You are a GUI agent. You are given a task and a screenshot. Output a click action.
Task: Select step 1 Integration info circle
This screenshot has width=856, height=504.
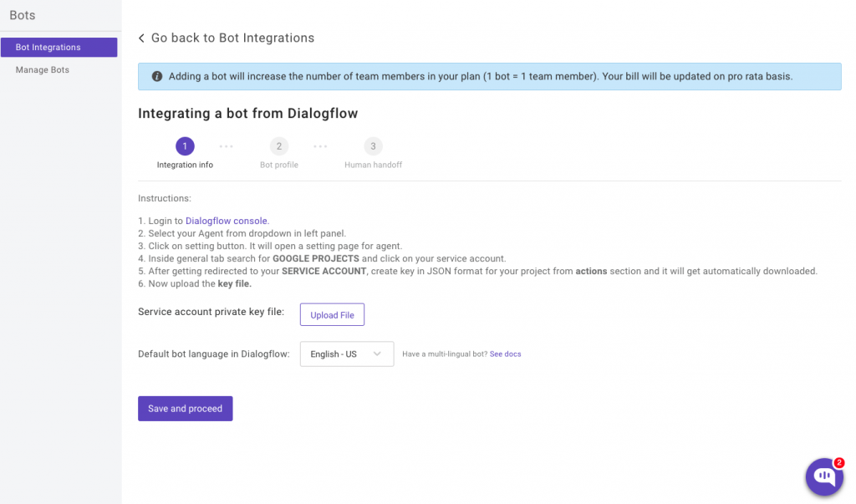185,145
